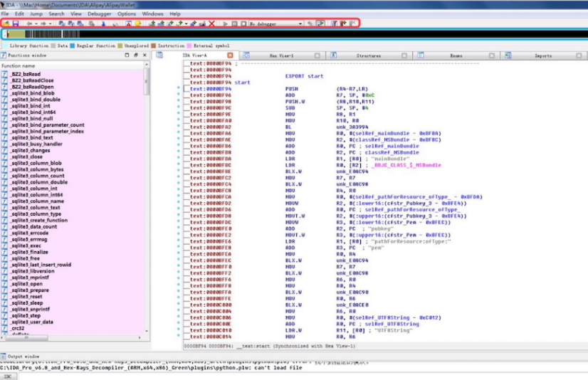Screen dimensions: 588x380
Task: Click the Save database icon in toolbar
Action: pyautogui.click(x=15, y=23)
